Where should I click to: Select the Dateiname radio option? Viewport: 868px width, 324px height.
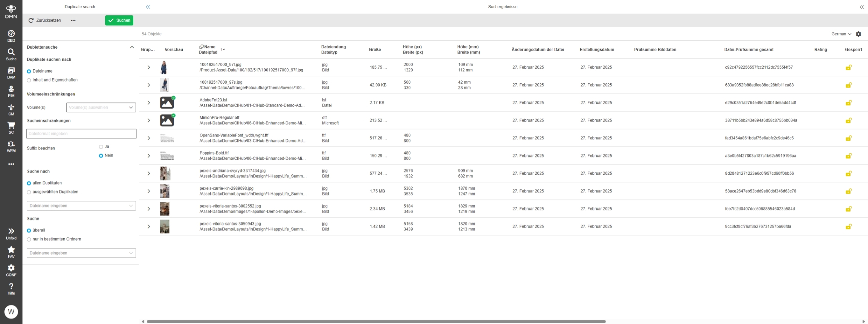pos(29,71)
